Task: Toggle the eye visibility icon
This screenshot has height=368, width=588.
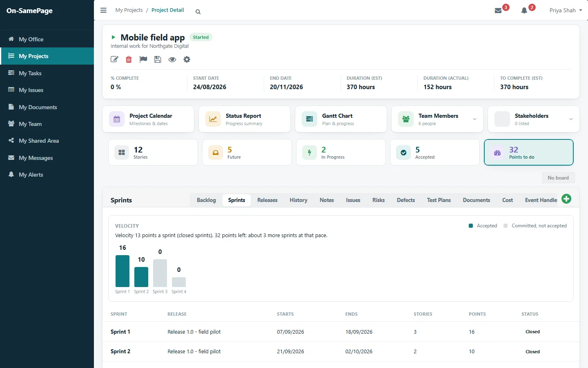Action: click(172, 59)
